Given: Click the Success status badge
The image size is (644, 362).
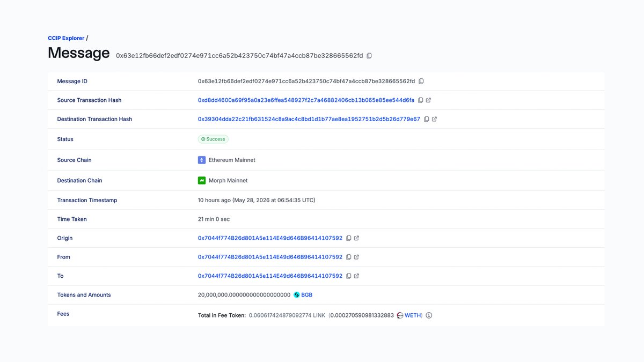Looking at the screenshot, I should [213, 139].
